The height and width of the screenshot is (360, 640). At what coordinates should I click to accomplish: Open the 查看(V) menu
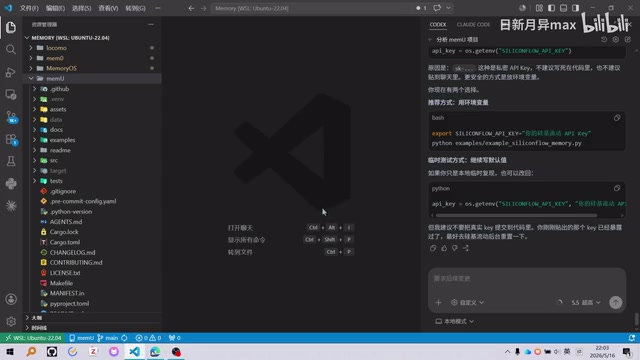(108, 8)
